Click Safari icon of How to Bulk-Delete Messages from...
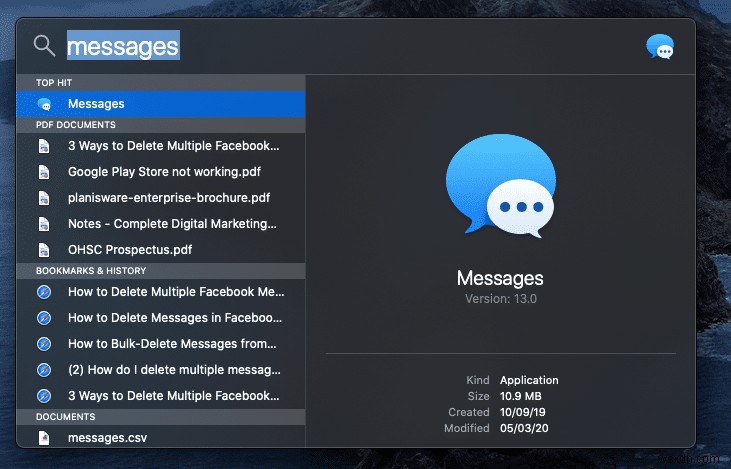 [x=44, y=344]
